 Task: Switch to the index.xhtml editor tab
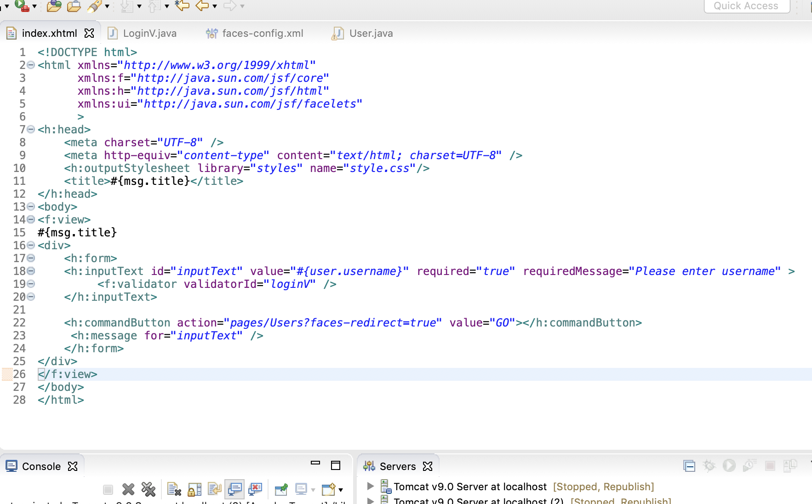(49, 33)
